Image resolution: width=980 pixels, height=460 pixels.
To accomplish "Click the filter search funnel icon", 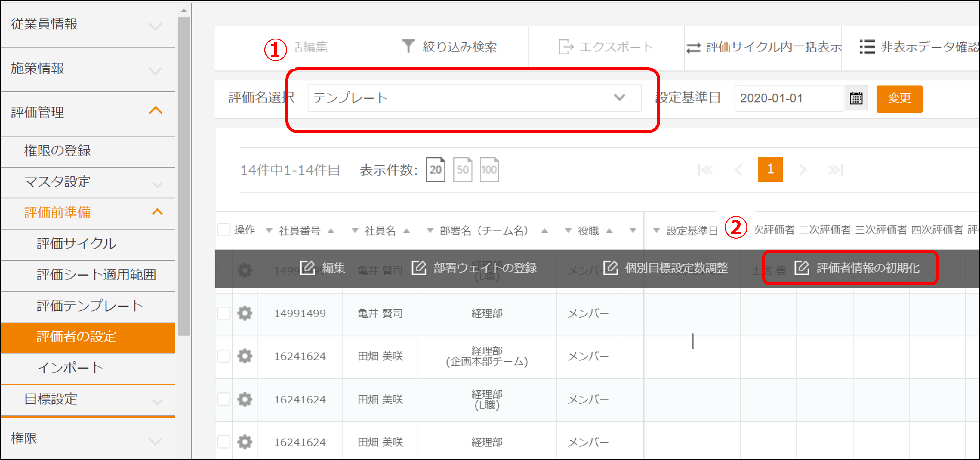I will tap(408, 46).
